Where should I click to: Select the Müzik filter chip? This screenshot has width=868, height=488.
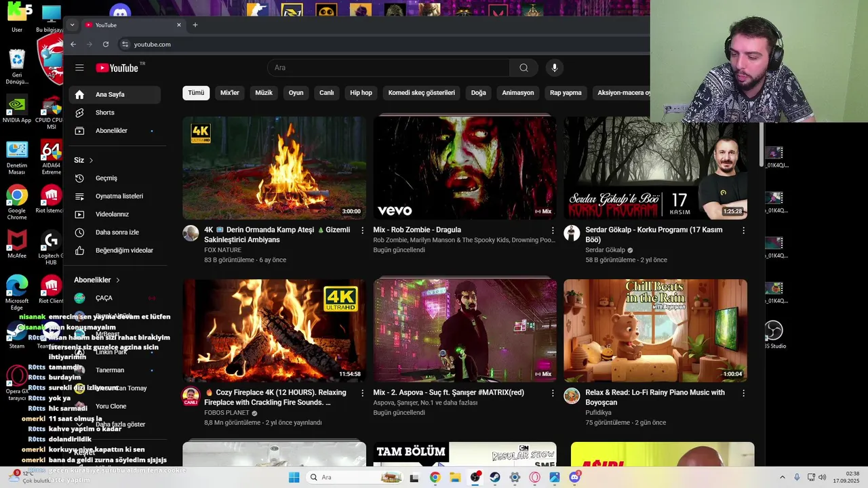(x=264, y=93)
